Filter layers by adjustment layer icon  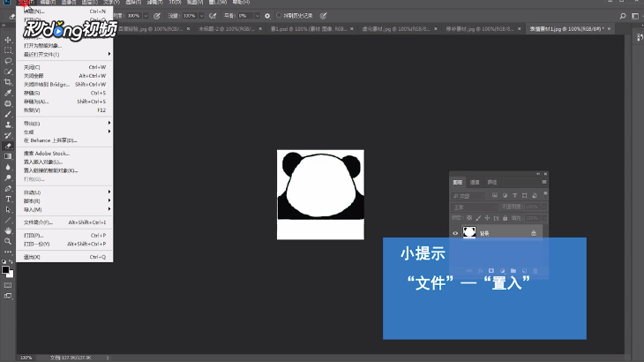point(505,196)
